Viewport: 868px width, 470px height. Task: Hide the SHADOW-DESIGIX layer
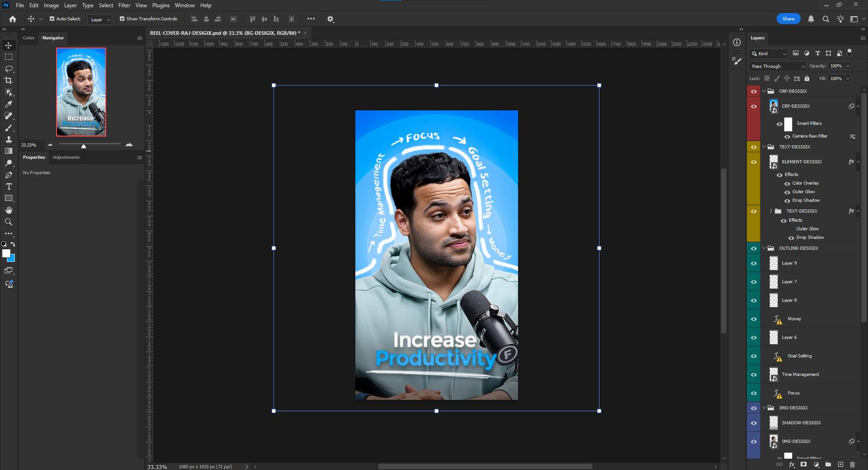point(754,423)
